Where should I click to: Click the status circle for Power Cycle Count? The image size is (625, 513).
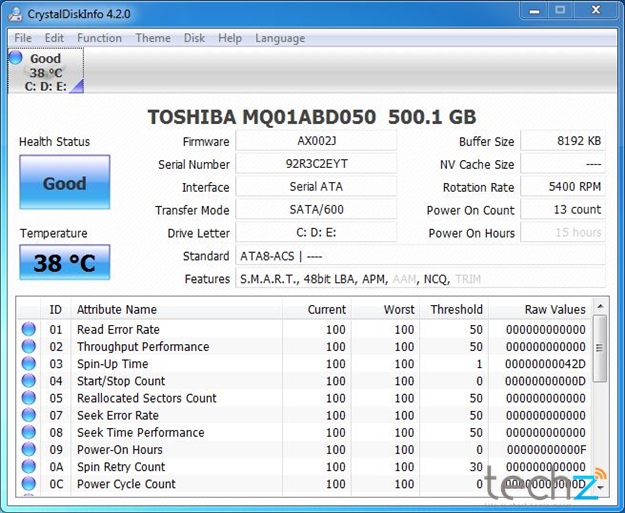coord(28,484)
